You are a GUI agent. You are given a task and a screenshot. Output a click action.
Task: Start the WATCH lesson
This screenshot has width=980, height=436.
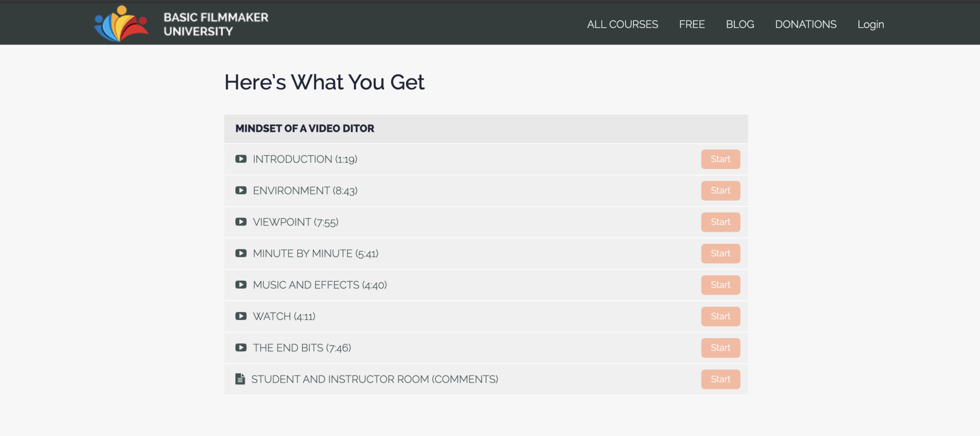720,316
